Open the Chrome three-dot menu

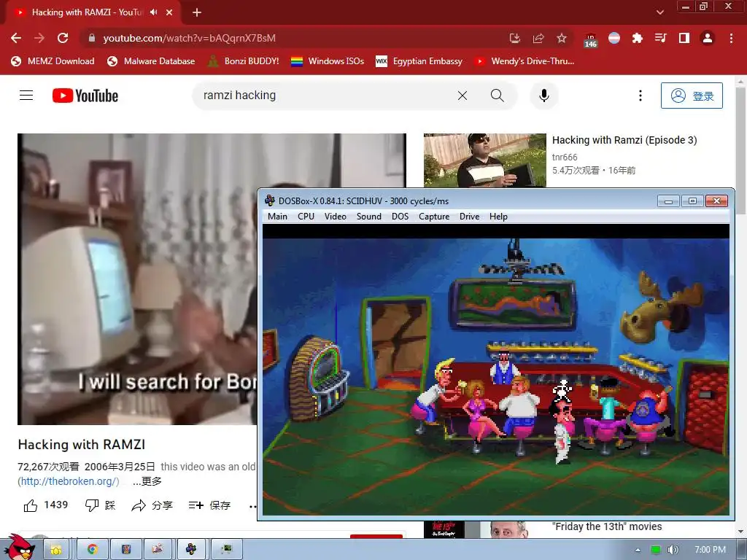(x=731, y=38)
